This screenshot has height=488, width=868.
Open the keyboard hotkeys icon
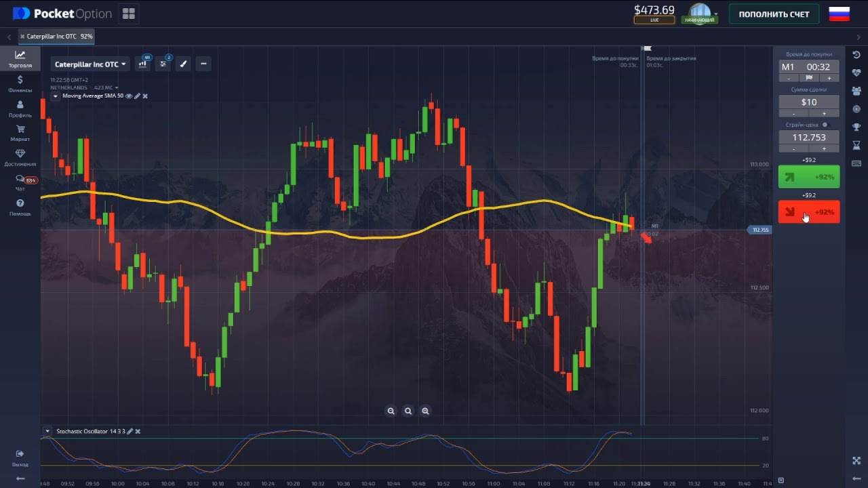[856, 163]
